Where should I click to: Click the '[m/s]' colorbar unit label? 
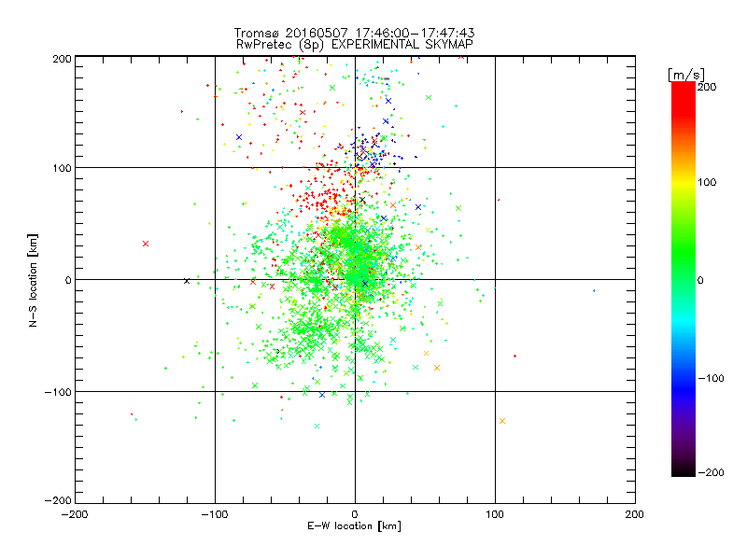(686, 75)
